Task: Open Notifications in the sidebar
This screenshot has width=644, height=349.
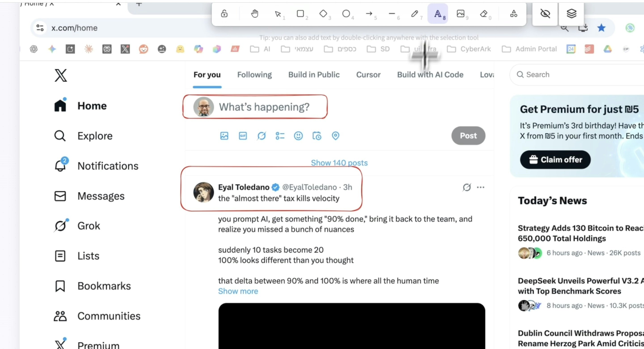Action: 108,166
